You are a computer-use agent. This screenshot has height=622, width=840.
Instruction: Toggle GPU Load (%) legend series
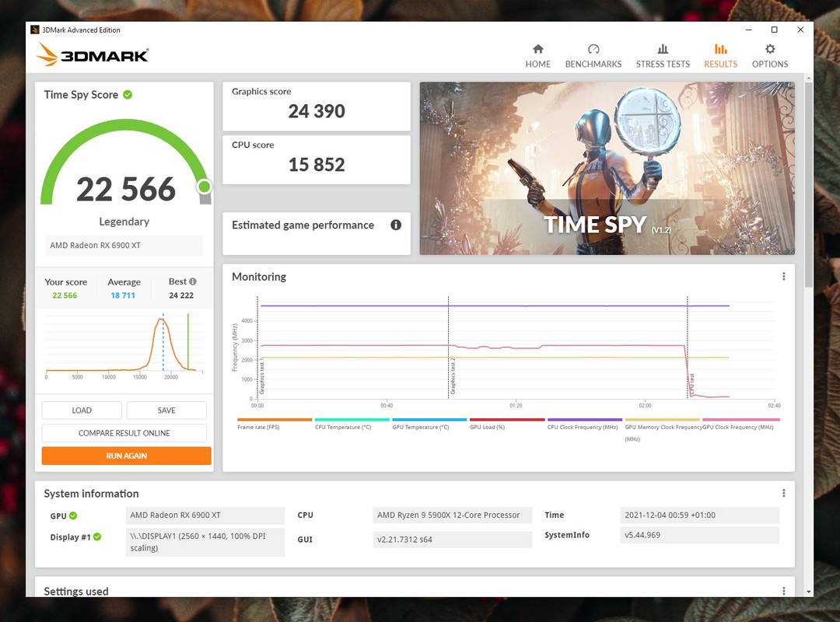coord(507,424)
